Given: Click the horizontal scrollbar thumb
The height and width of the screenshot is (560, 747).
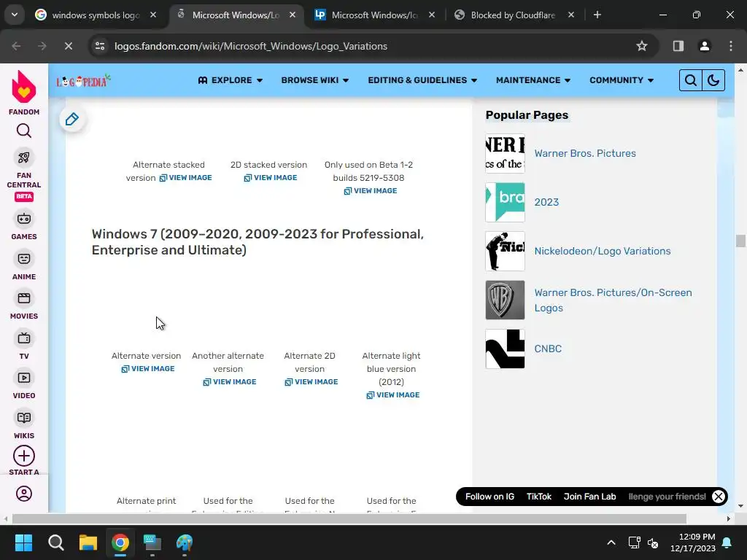Looking at the screenshot, I should tap(349, 518).
